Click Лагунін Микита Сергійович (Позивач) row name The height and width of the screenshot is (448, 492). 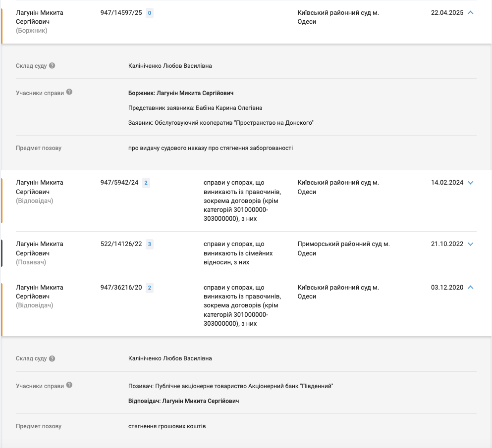(40, 253)
